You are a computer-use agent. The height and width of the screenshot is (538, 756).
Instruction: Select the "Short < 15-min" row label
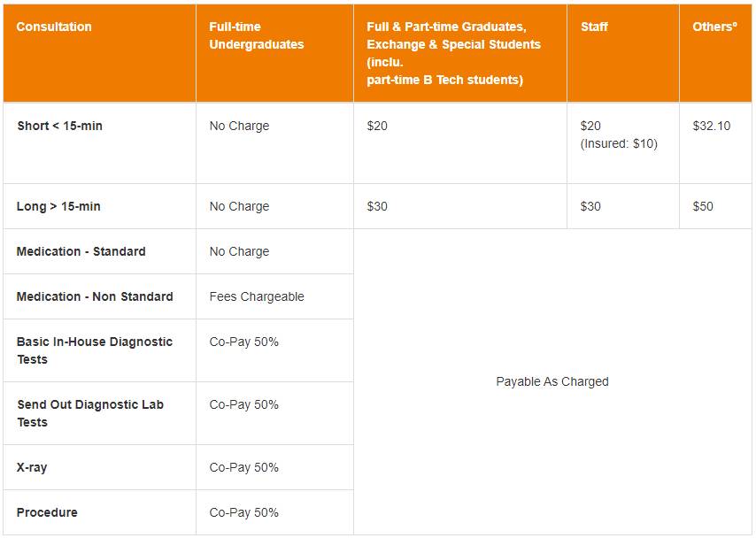(x=59, y=126)
